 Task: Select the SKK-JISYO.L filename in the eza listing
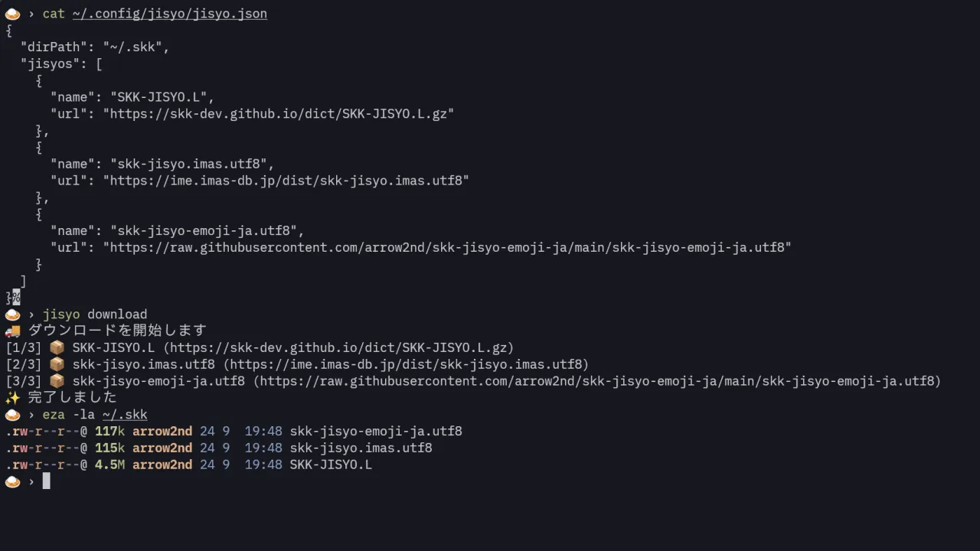pos(331,465)
